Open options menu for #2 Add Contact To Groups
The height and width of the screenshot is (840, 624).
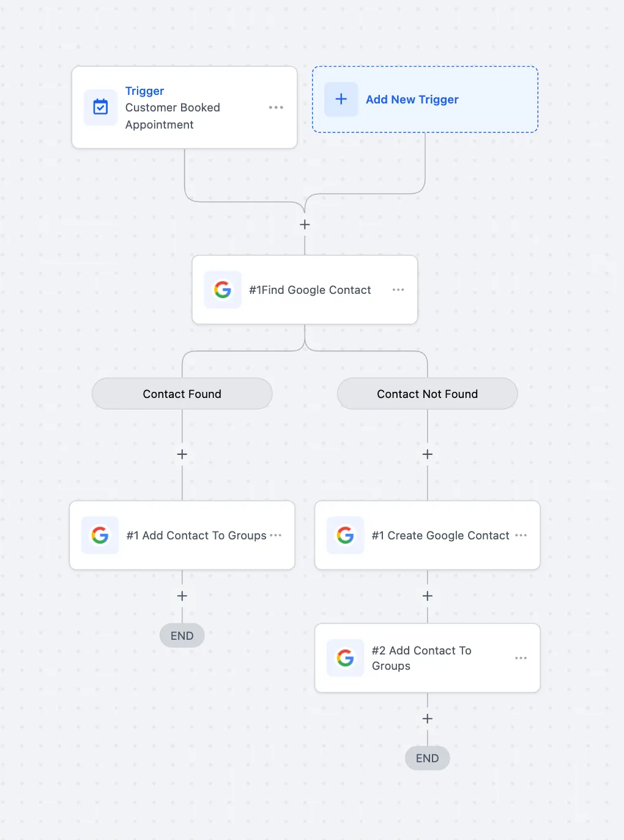point(521,658)
